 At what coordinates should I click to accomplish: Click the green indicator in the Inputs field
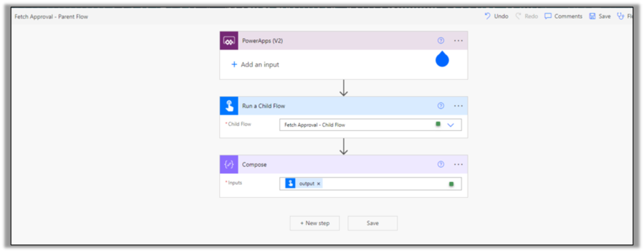coord(452,184)
